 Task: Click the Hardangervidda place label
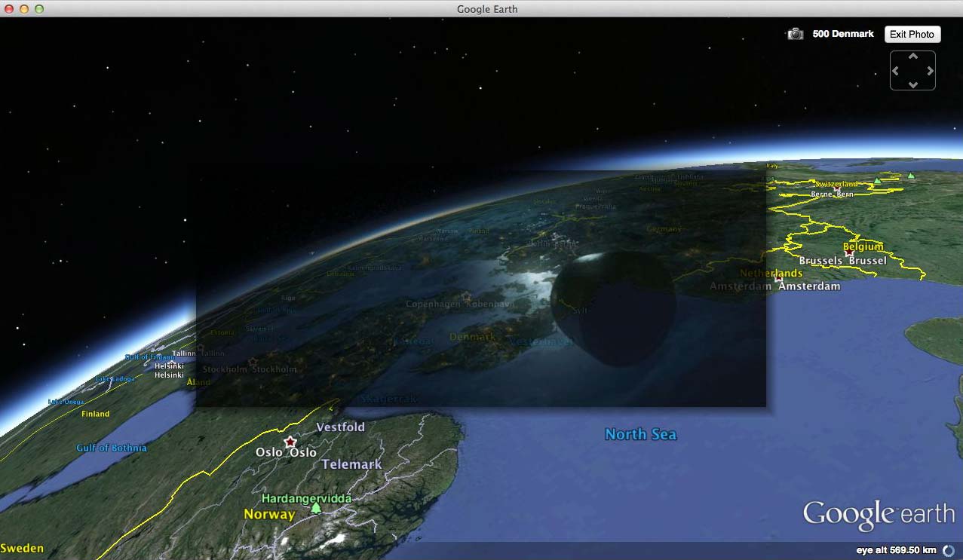point(306,498)
